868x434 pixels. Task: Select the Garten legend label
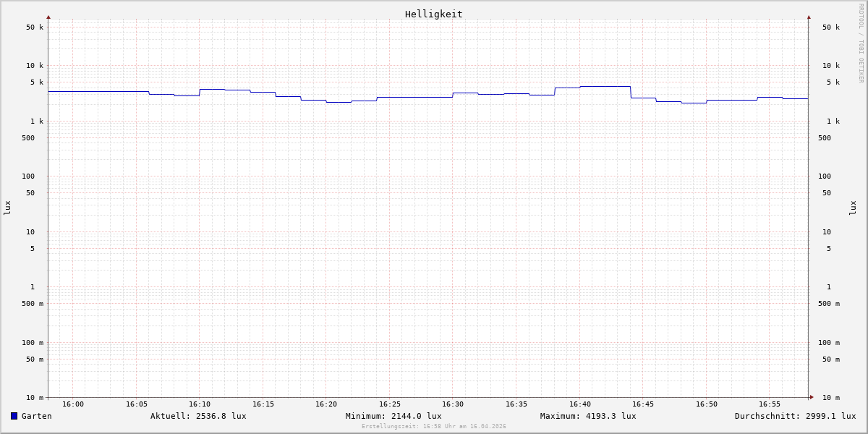(x=36, y=416)
